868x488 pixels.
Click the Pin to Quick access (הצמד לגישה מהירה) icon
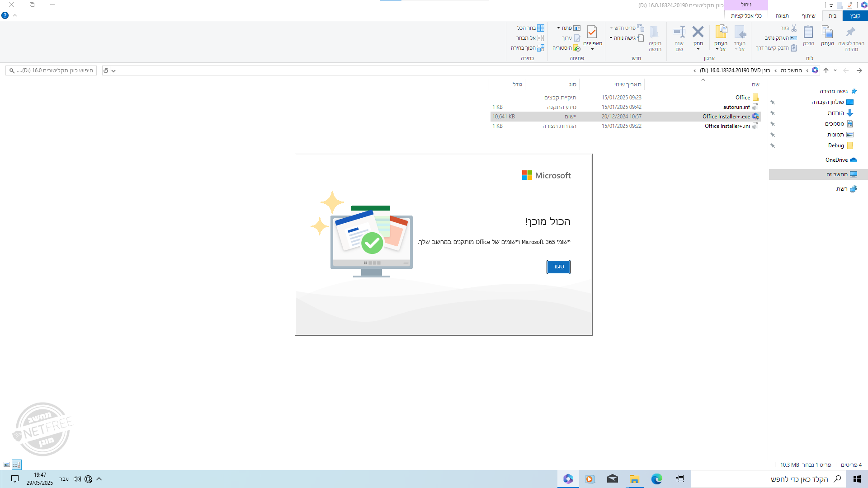(x=851, y=32)
